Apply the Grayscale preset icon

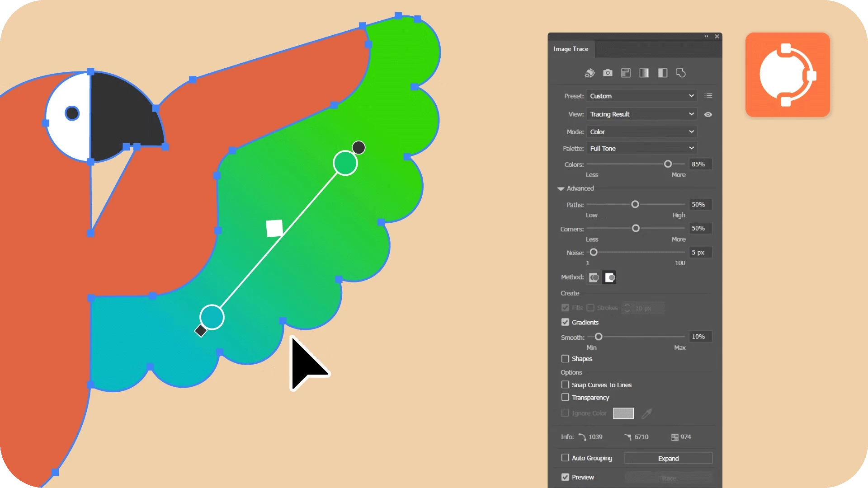644,73
